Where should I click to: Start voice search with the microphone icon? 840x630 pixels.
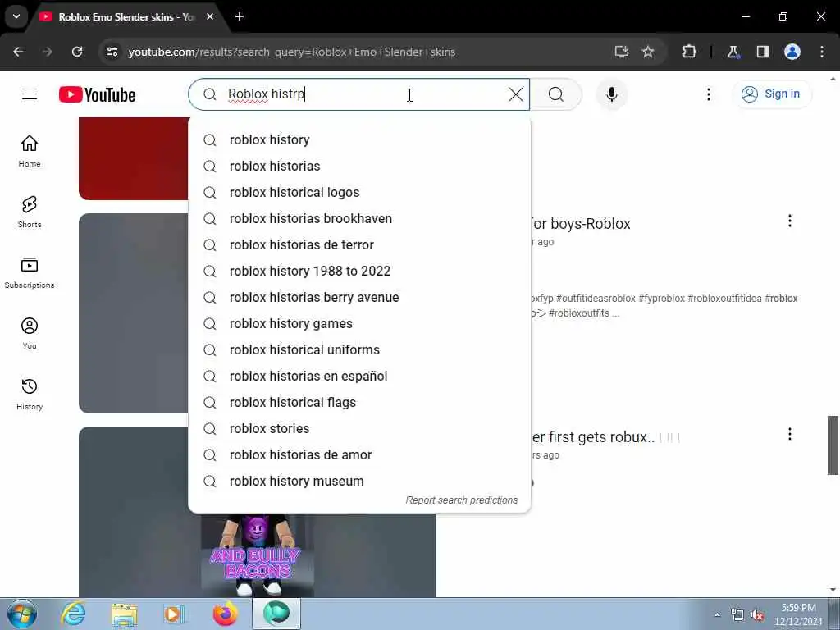click(x=611, y=94)
